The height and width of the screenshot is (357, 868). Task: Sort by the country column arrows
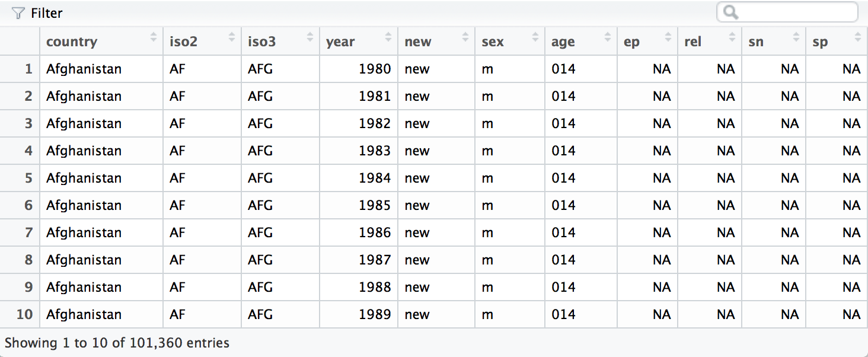point(154,37)
